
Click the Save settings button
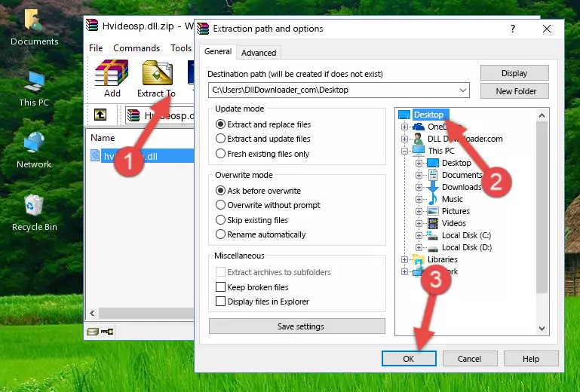297,326
